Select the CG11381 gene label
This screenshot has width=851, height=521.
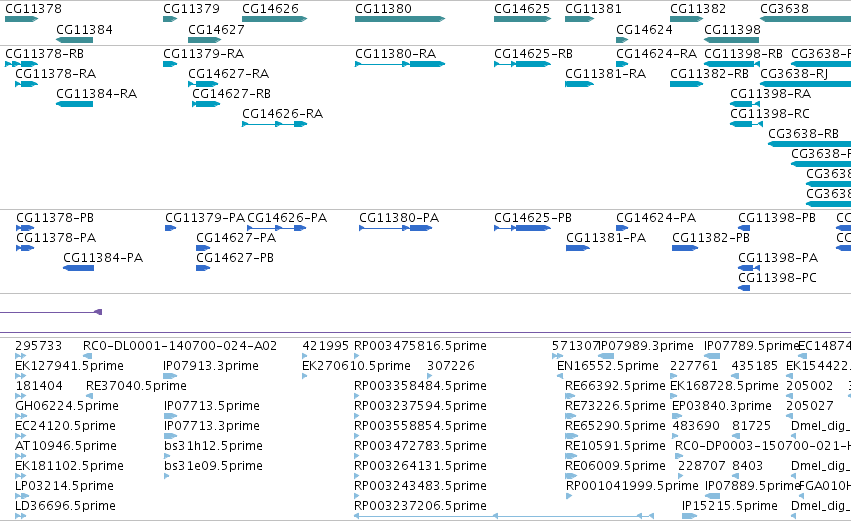[593, 9]
